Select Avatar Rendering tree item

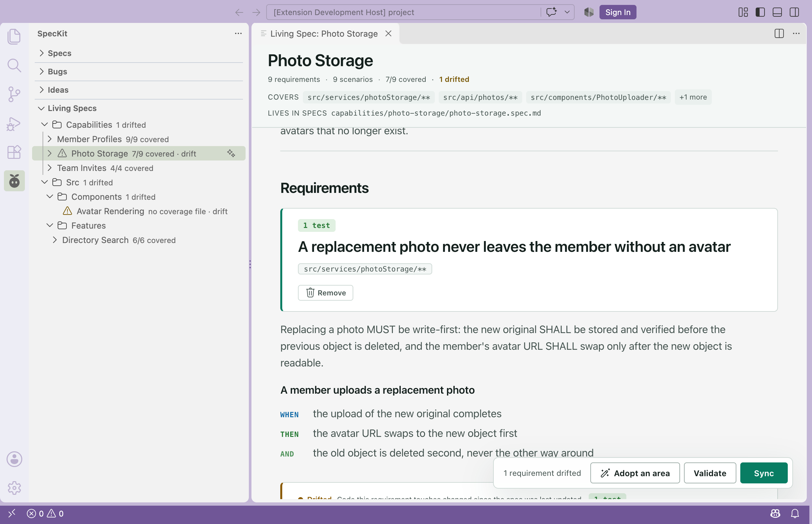(x=139, y=211)
